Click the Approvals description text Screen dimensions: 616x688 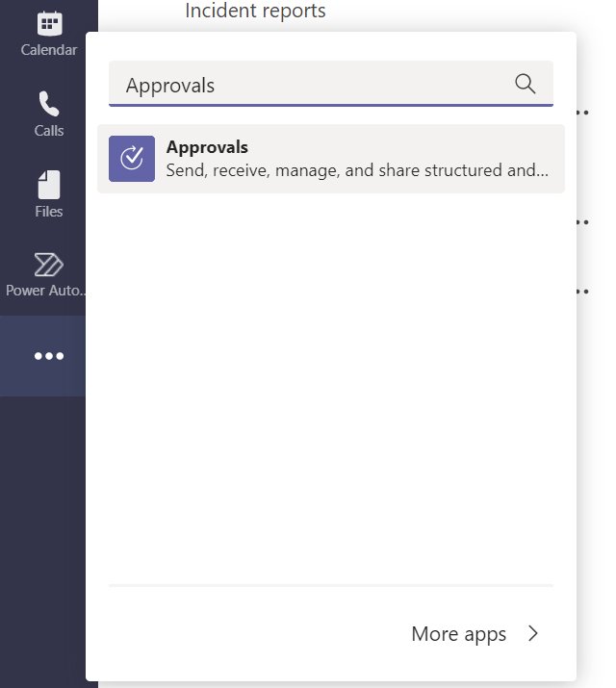pos(357,170)
